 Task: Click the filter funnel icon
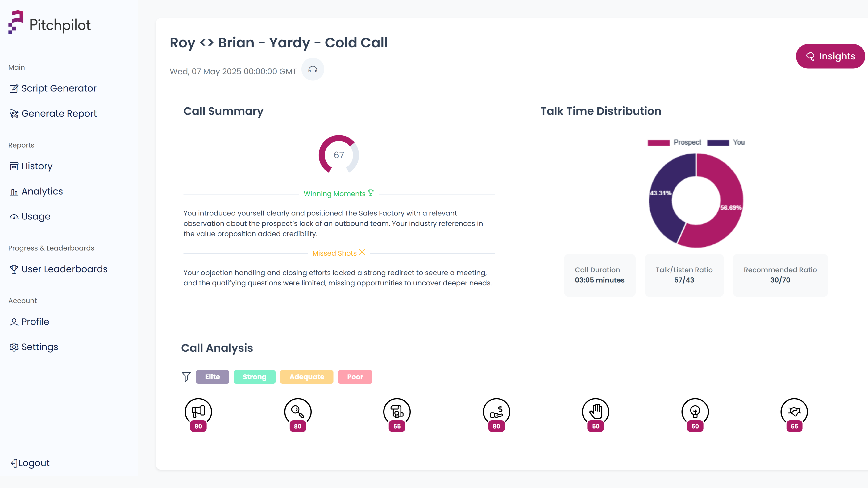coord(186,376)
